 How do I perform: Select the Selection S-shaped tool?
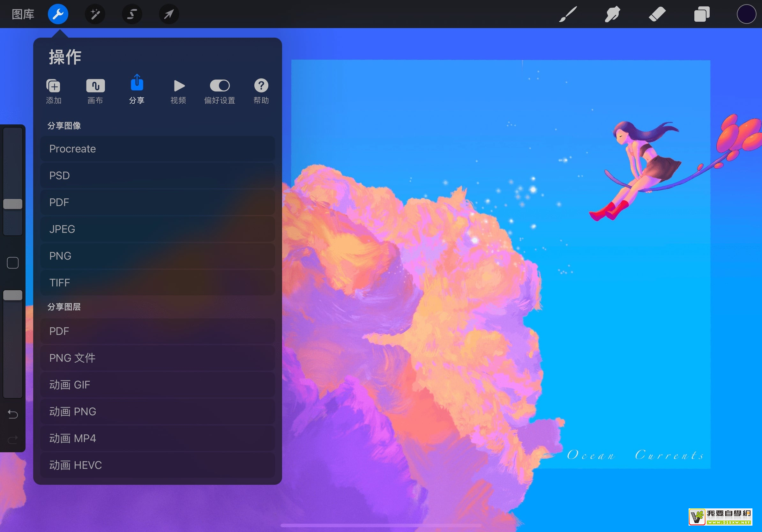coord(132,14)
